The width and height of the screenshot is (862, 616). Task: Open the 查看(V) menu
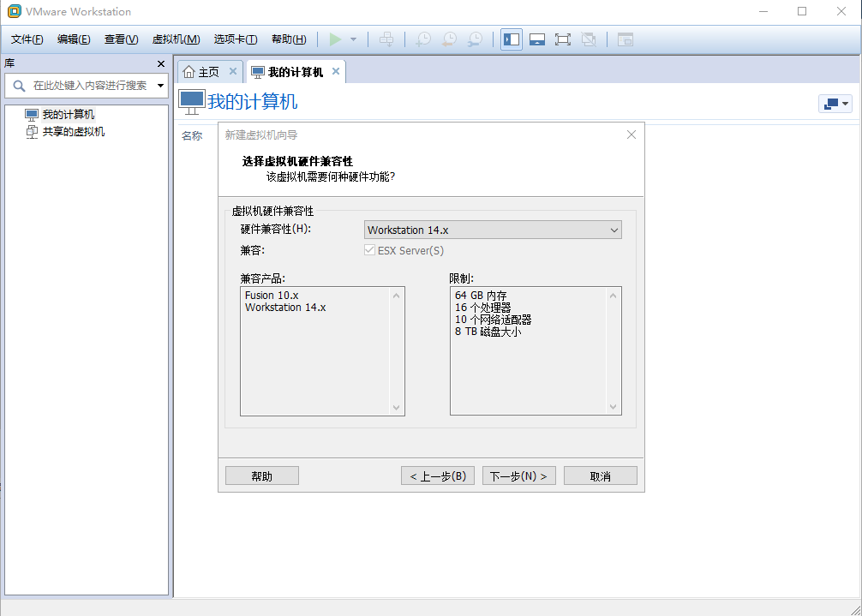[x=121, y=39]
